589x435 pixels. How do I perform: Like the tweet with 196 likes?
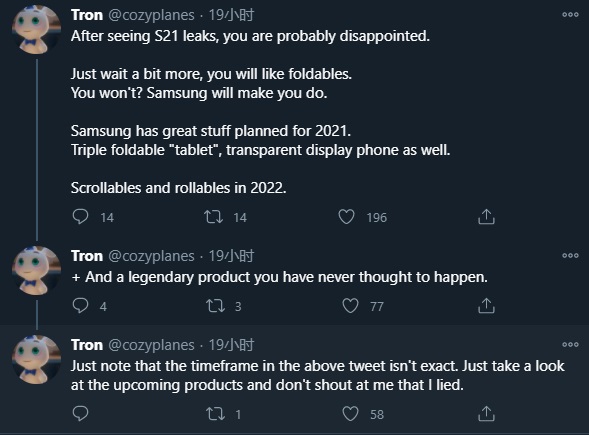[x=346, y=217]
